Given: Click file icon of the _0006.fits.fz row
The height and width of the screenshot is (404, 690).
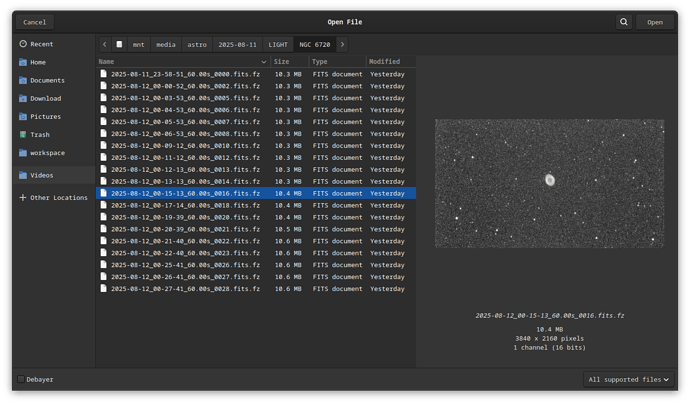Looking at the screenshot, I should (x=103, y=110).
